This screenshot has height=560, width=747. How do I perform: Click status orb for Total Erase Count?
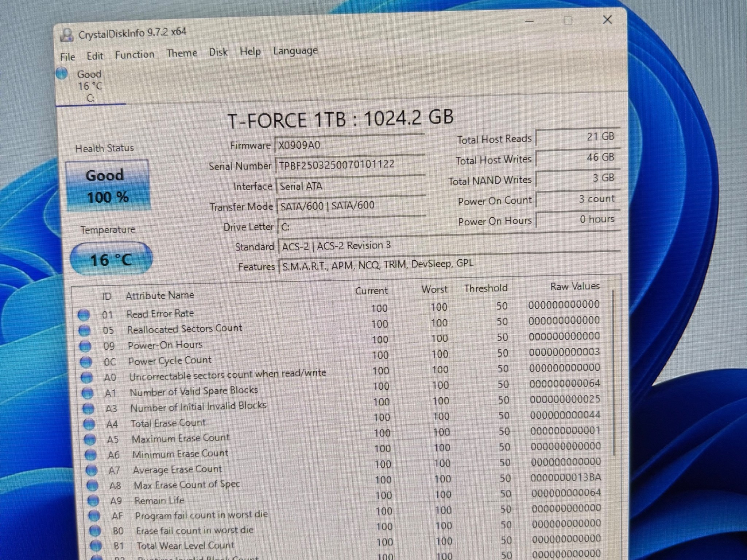point(89,424)
